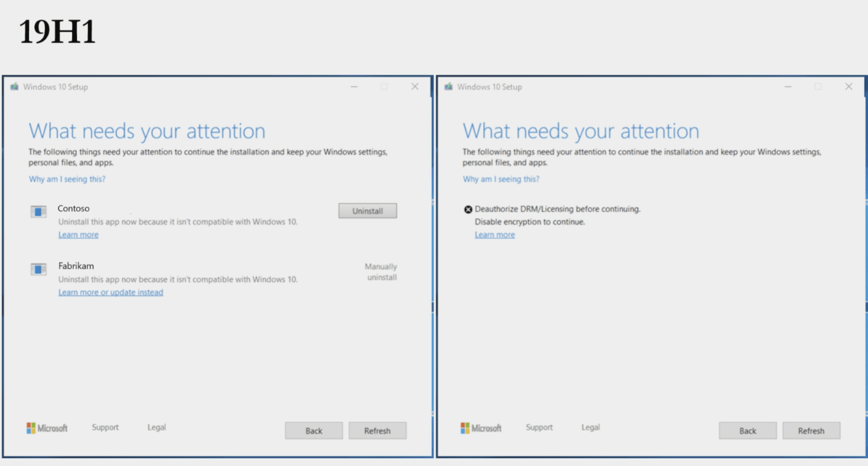This screenshot has width=868, height=466.
Task: Minimize the left Windows 10 Setup window
Action: point(354,87)
